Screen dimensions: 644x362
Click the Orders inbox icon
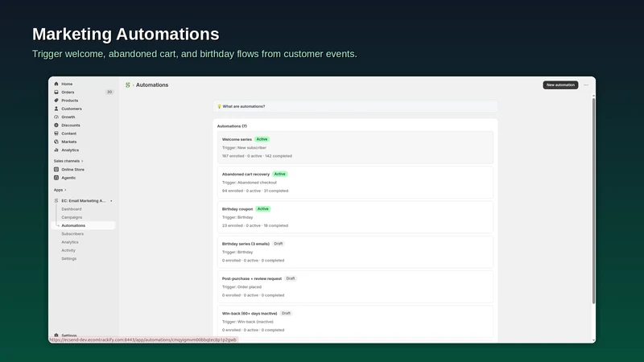tap(56, 92)
